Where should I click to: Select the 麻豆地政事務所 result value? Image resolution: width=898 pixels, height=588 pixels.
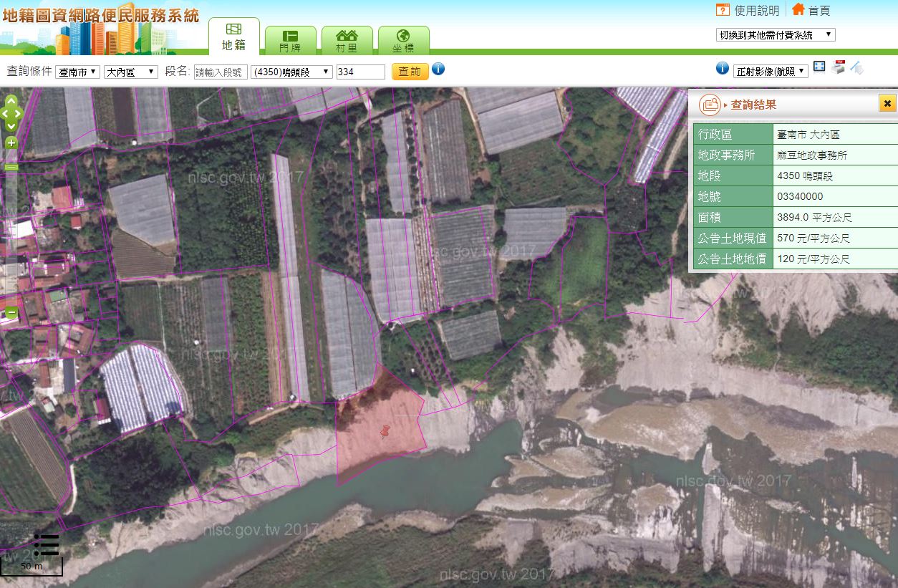[813, 155]
